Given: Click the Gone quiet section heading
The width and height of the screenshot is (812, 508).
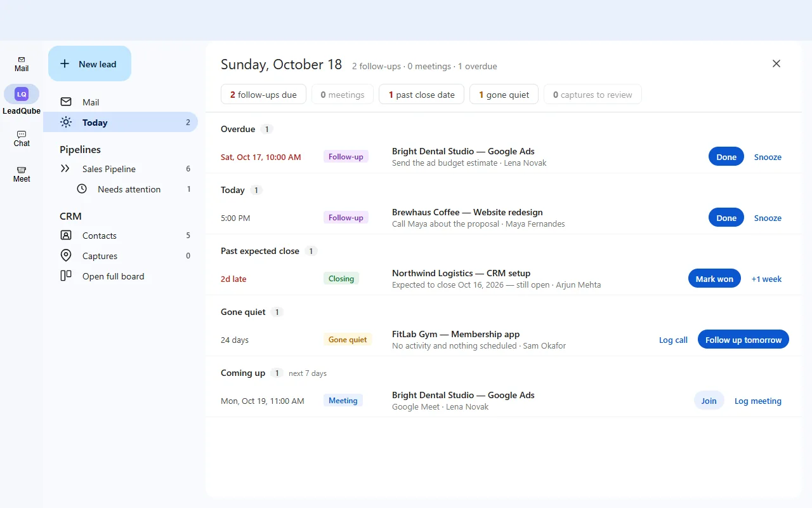Looking at the screenshot, I should pyautogui.click(x=243, y=312).
